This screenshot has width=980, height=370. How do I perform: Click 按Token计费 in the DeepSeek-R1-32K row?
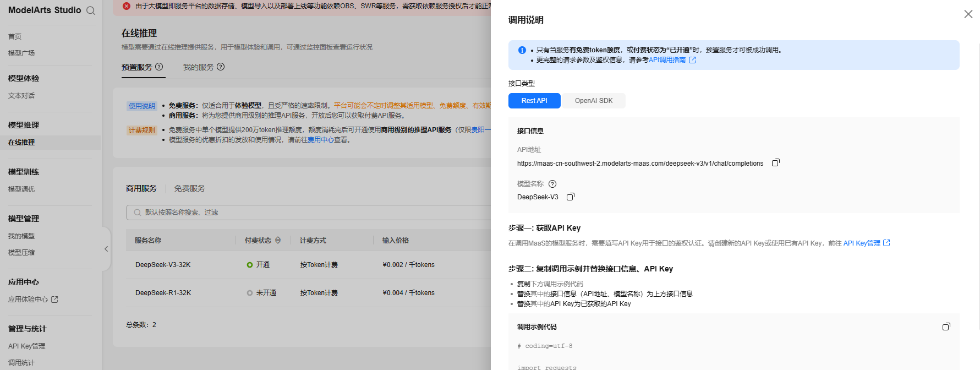319,293
